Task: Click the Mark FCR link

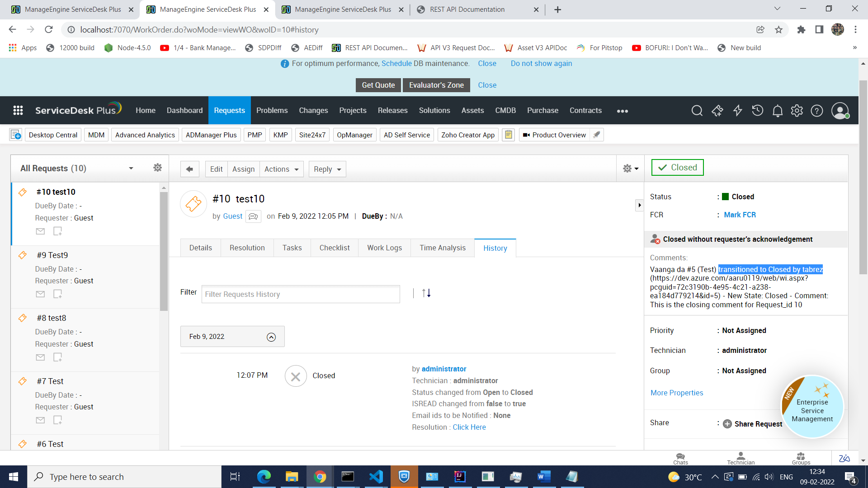Action: [740, 215]
